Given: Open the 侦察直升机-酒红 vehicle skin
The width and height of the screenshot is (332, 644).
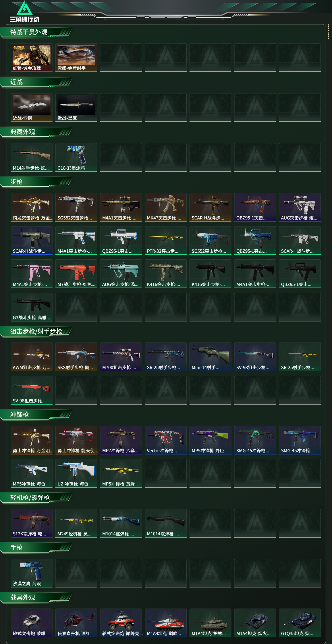Looking at the screenshot, I should [x=76, y=623].
